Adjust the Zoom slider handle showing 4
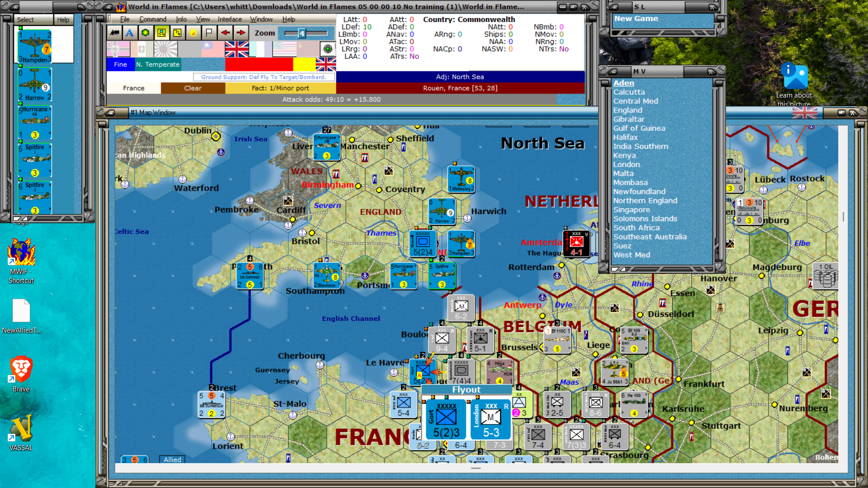The width and height of the screenshot is (868, 488). point(302,33)
